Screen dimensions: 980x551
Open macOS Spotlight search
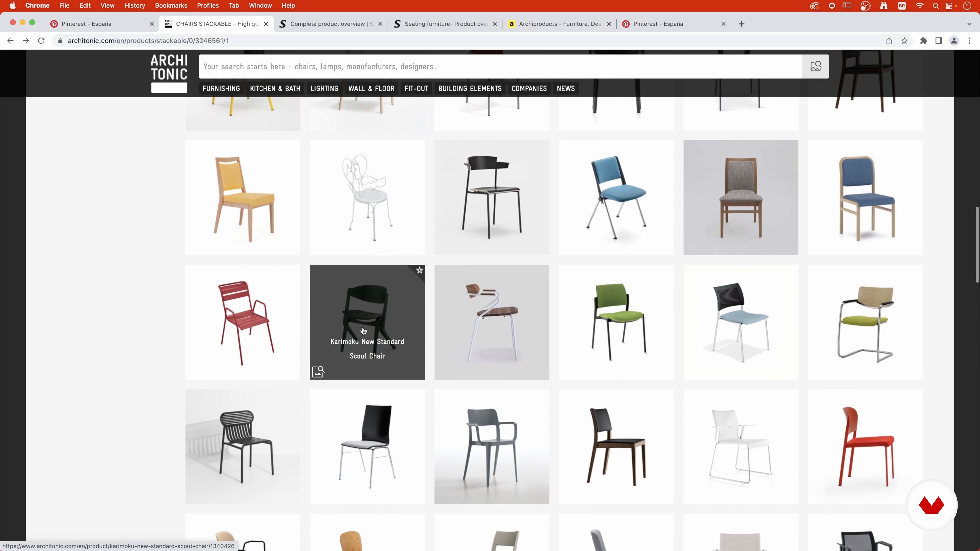pos(936,6)
